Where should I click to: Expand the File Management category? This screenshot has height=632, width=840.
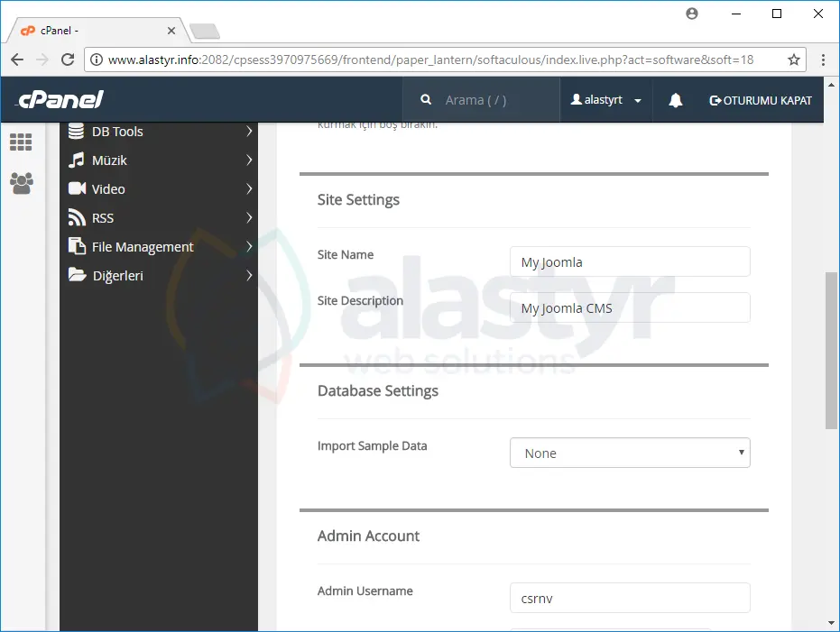(x=249, y=247)
